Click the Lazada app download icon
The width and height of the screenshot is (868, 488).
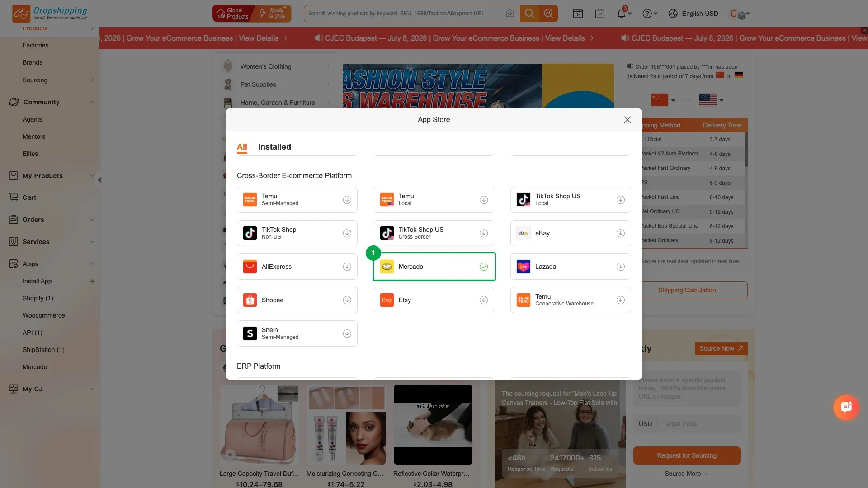[620, 267]
